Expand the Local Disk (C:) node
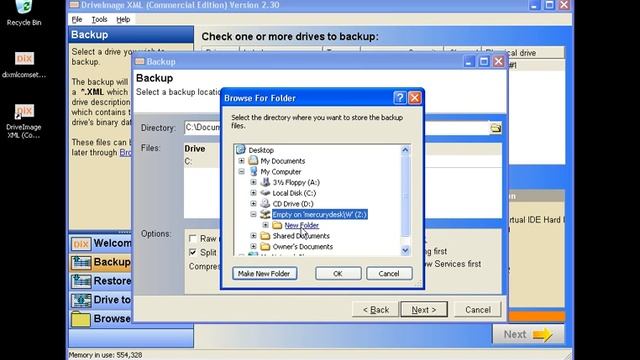 [253, 193]
